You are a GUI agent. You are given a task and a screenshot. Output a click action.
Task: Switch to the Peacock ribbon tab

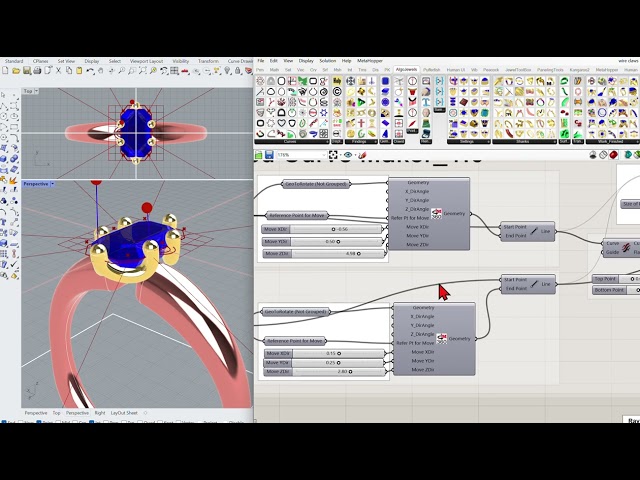(x=491, y=70)
